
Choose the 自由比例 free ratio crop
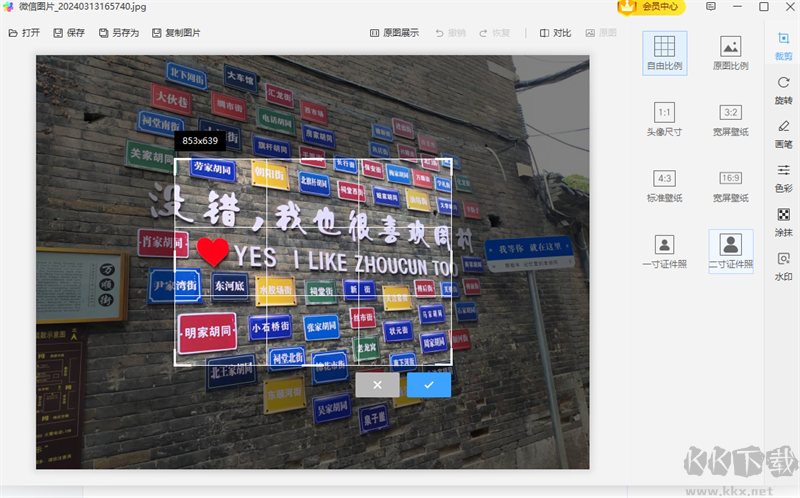[x=664, y=52]
